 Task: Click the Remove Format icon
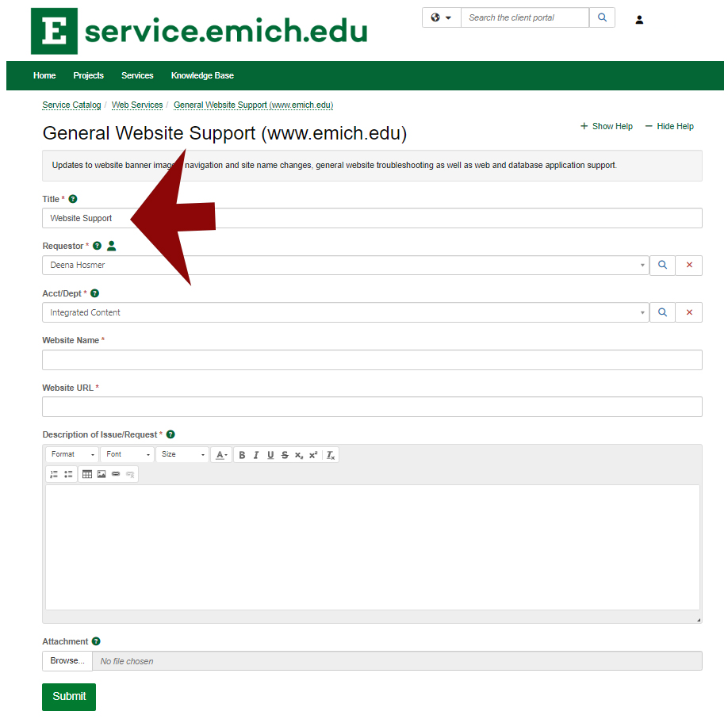pyautogui.click(x=330, y=455)
